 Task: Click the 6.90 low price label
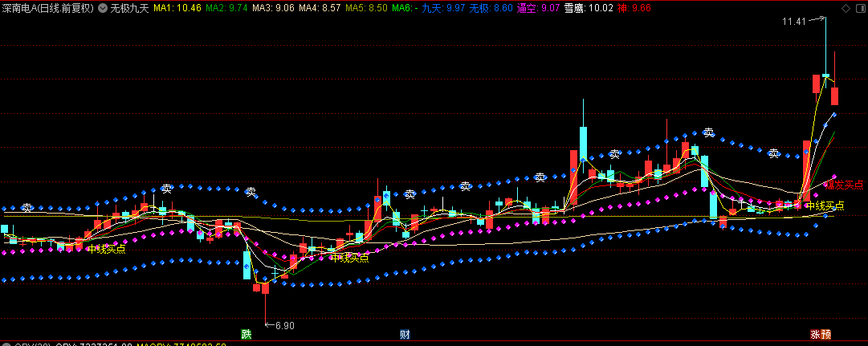(284, 325)
